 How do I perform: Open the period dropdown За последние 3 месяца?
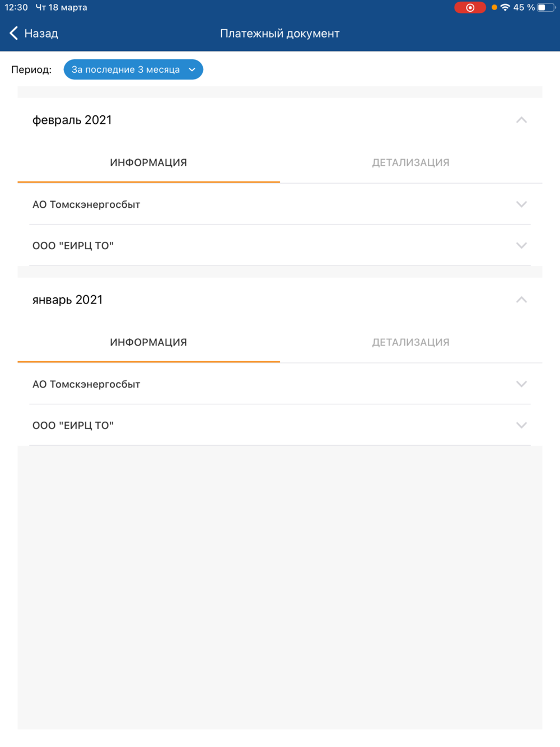tap(133, 69)
